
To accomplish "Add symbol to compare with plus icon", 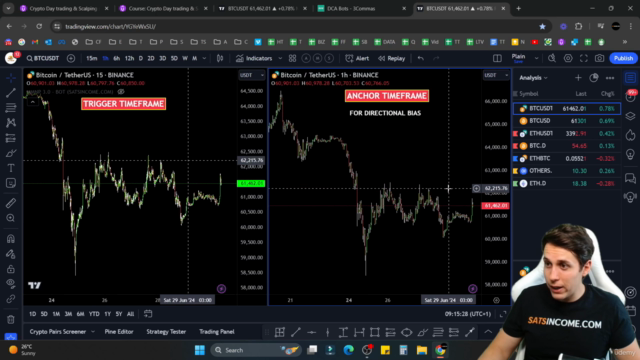I will click(71, 58).
